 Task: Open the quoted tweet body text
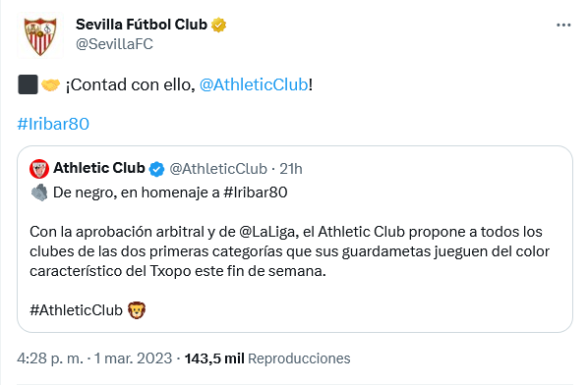(289, 251)
